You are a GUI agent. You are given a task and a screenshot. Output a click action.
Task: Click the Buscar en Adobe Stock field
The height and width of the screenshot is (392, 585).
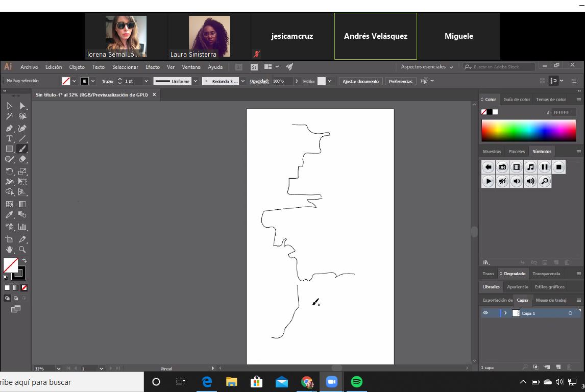[499, 67]
